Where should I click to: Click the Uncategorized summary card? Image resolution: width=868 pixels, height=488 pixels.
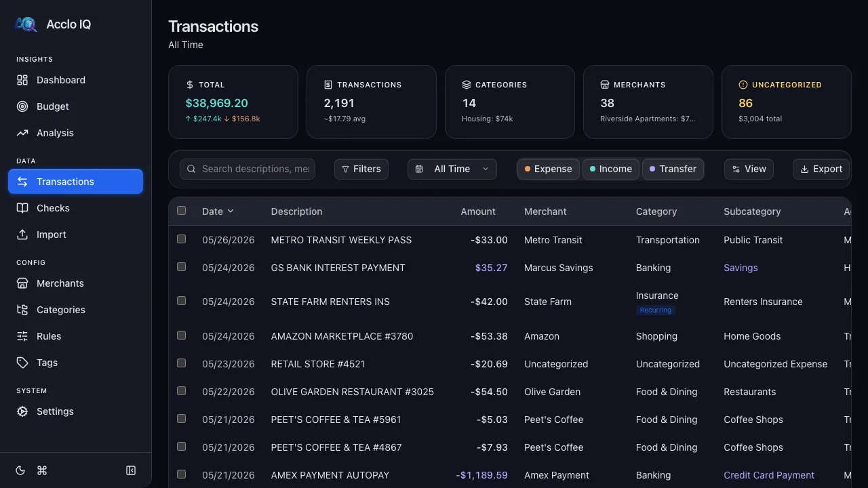coord(786,102)
